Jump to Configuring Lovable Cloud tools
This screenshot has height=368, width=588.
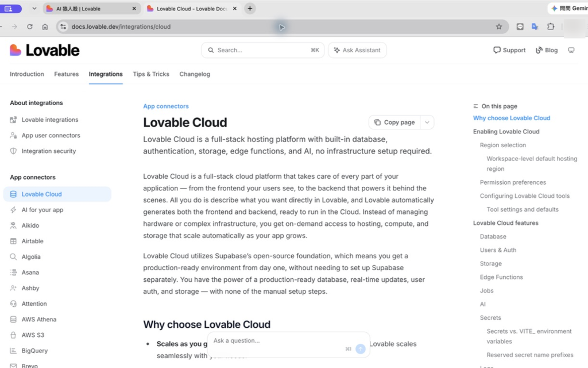click(x=525, y=195)
